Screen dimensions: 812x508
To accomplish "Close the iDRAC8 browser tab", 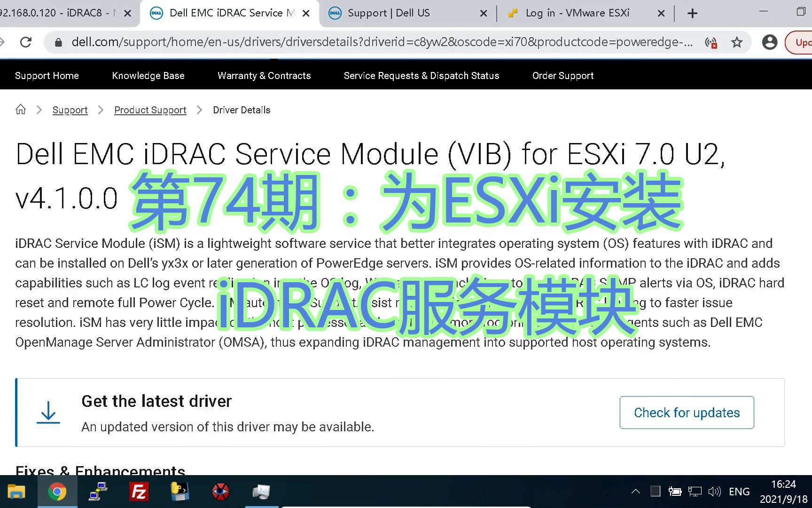I will click(127, 13).
